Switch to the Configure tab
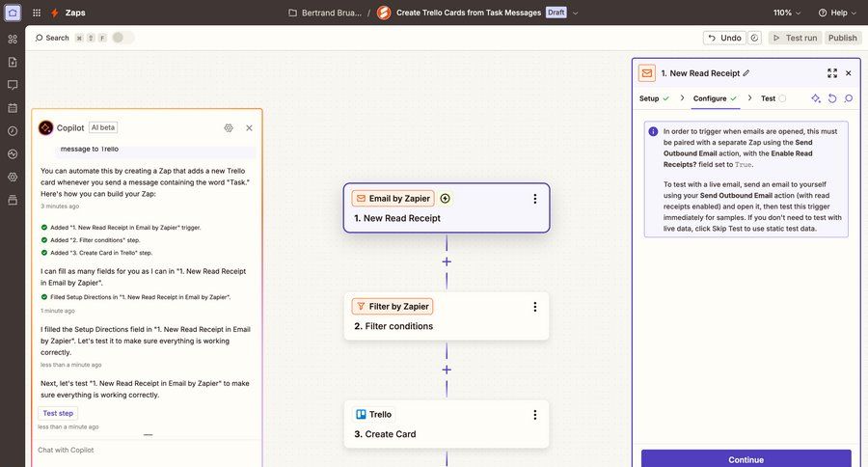This screenshot has width=868, height=467. pos(715,98)
